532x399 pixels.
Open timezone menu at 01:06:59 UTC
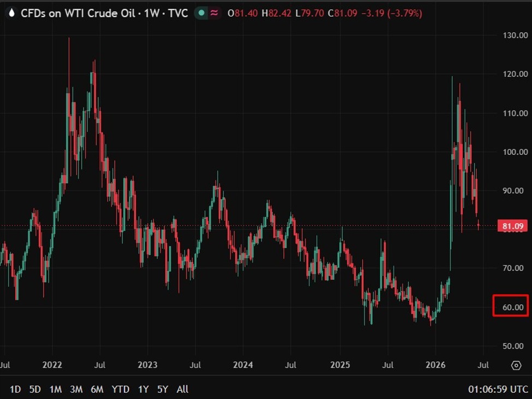498,389
